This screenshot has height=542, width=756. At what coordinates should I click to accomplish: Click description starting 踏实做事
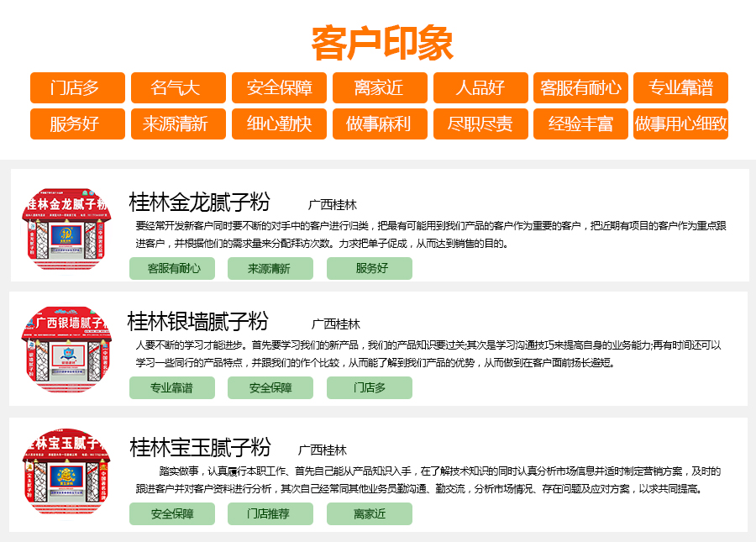tap(428, 480)
